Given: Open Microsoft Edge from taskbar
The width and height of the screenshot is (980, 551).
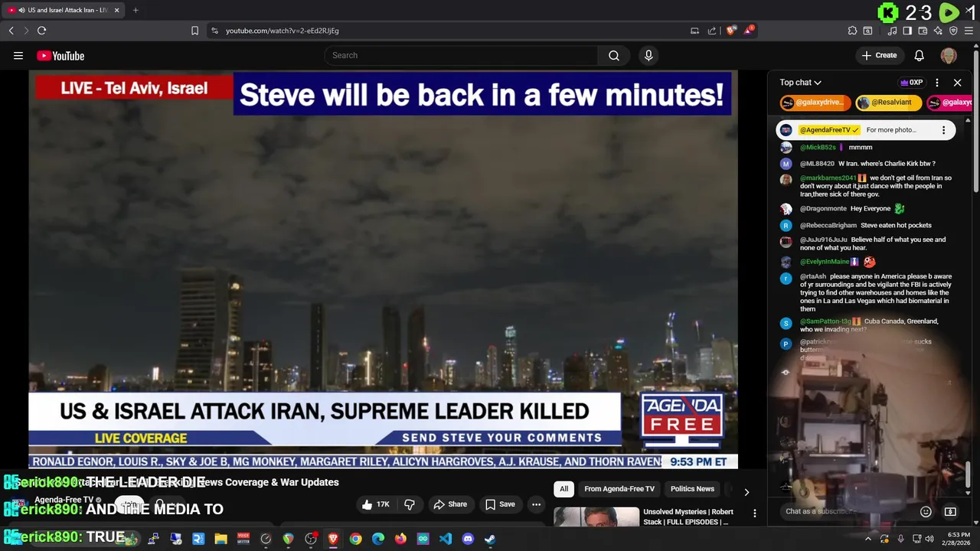Looking at the screenshot, I should (x=378, y=539).
